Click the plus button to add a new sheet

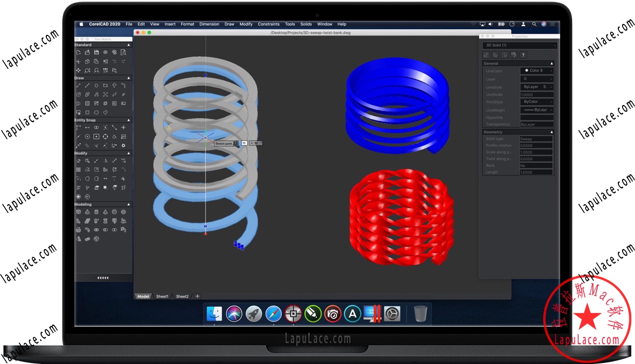[x=197, y=296]
